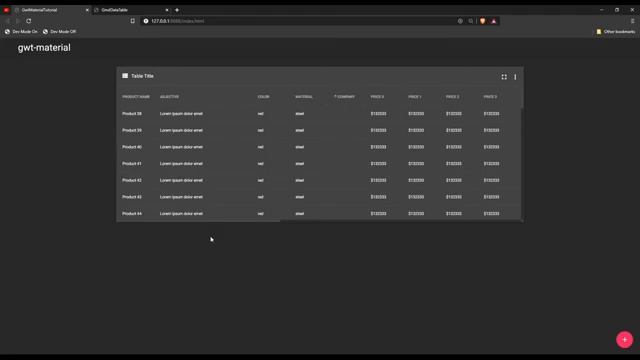Click the Price 3 cell in Product 44 row
The width and height of the screenshot is (640, 360).
(x=491, y=213)
